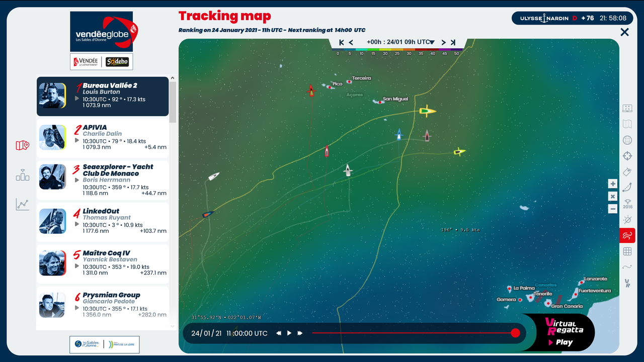Select Seaexplorer - Yacht Club De Monaco card

[x=103, y=179]
